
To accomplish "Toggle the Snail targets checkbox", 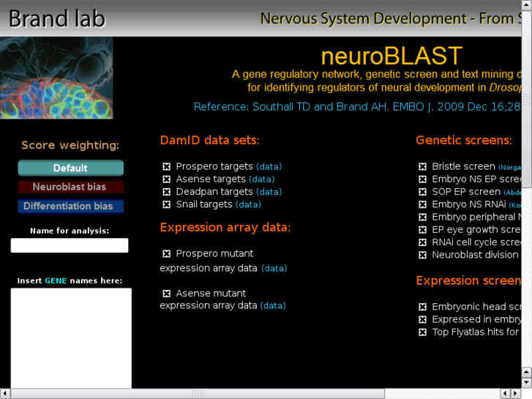I will pos(166,204).
